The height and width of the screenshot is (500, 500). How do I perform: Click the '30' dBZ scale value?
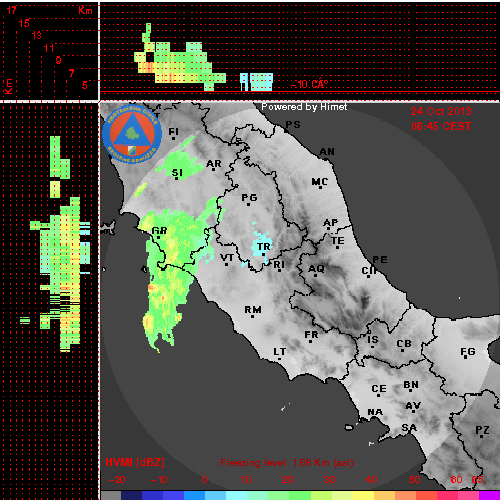coord(329,480)
